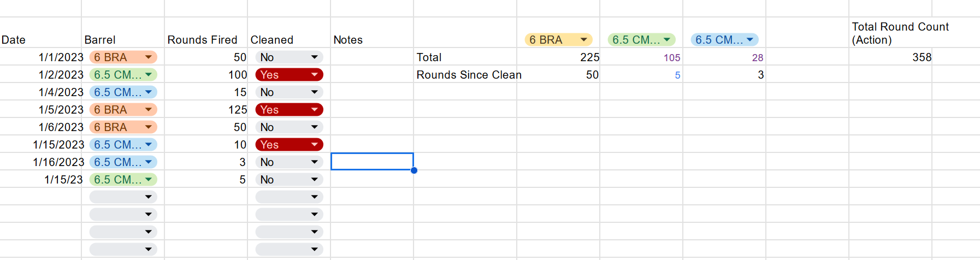Select the Notes column header cell
Viewport: 980px width, 260px height.
371,40
